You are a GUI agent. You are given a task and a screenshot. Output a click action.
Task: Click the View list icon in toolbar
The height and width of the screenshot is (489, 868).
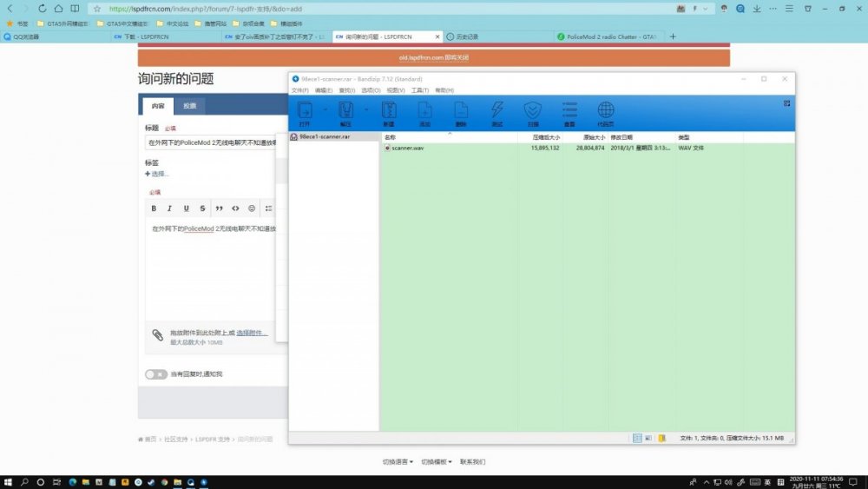[569, 111]
